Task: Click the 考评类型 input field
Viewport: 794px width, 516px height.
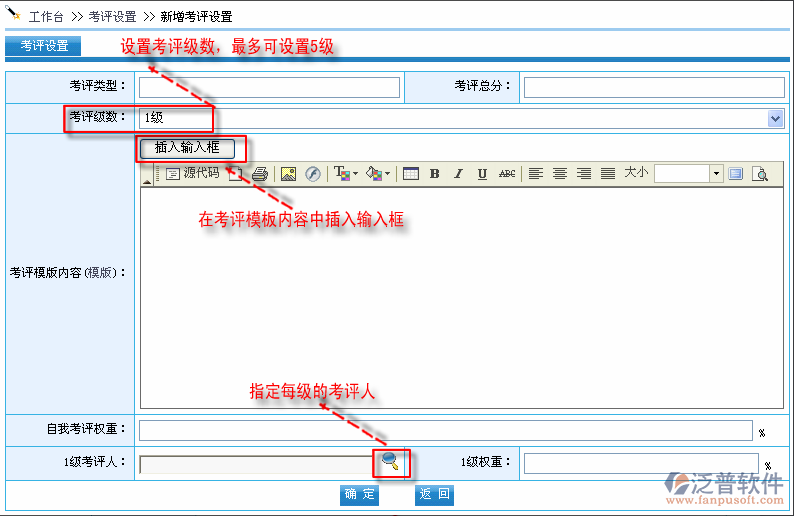Action: tap(269, 88)
